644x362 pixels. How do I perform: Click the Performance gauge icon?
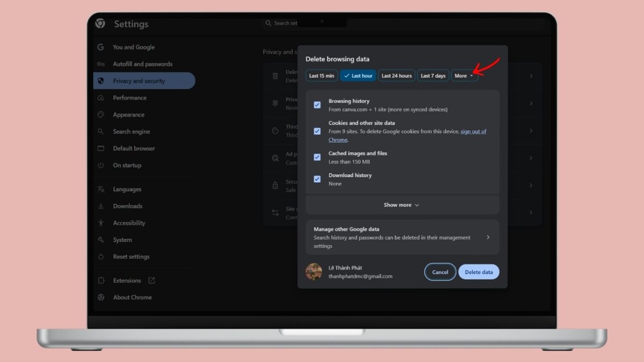click(x=100, y=98)
